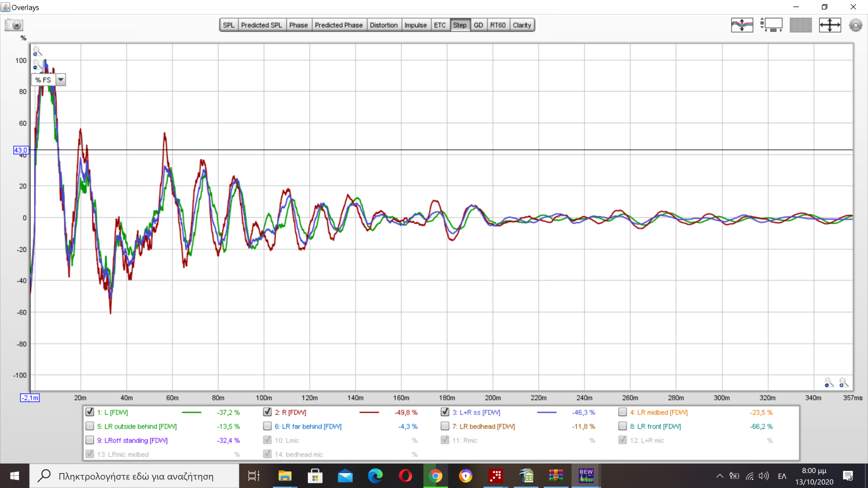Click the EΛ language indicator
868x488 pixels.
click(x=782, y=476)
